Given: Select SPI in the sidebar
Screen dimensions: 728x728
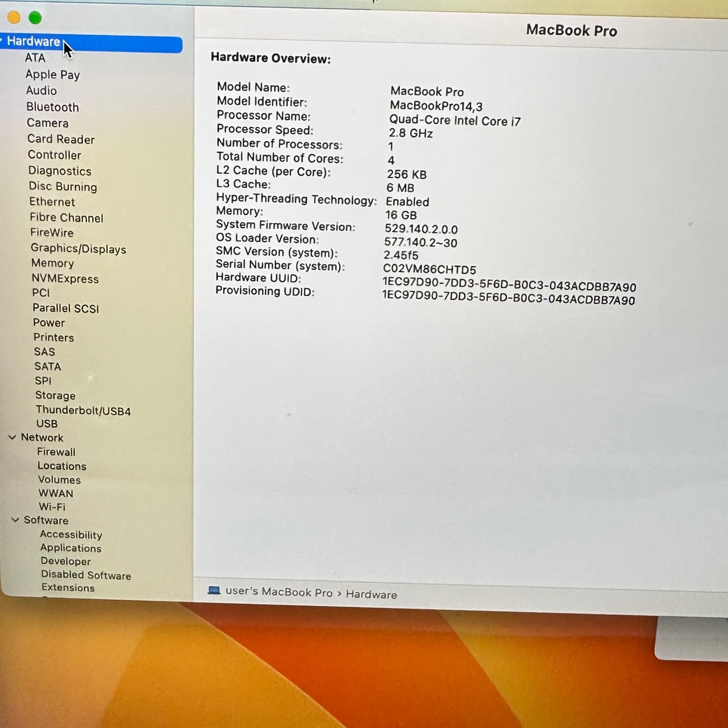Looking at the screenshot, I should coord(43,381).
